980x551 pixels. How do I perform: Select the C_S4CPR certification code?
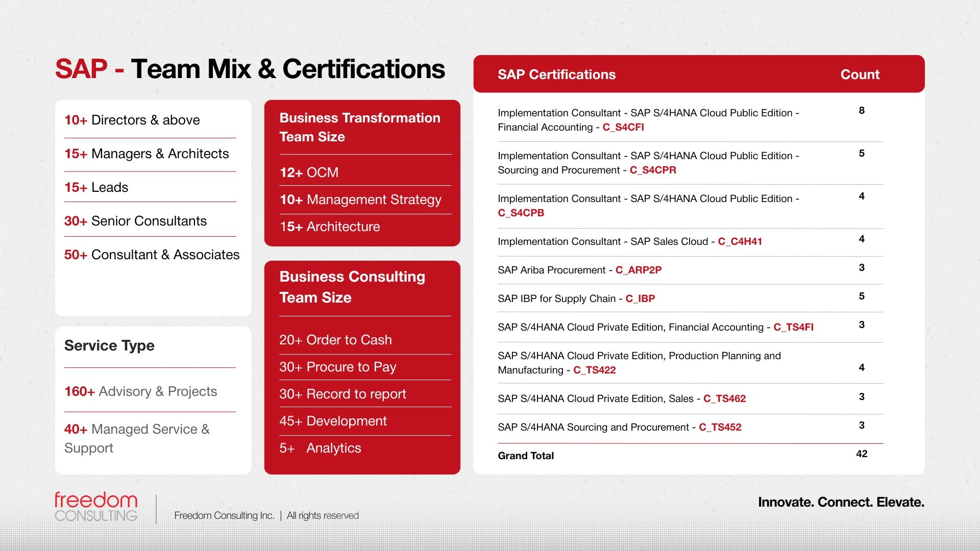[652, 170]
